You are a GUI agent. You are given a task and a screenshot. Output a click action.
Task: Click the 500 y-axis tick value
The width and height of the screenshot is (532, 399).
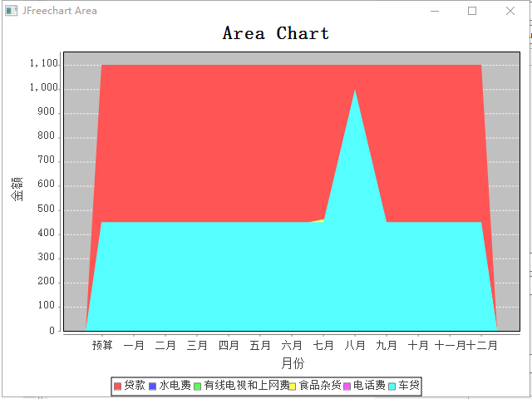[x=47, y=209]
